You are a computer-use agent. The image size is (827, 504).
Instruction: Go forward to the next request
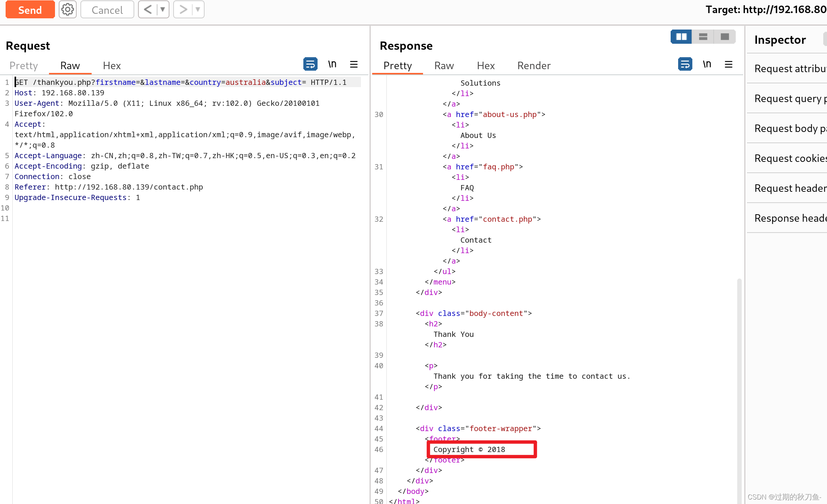point(183,10)
